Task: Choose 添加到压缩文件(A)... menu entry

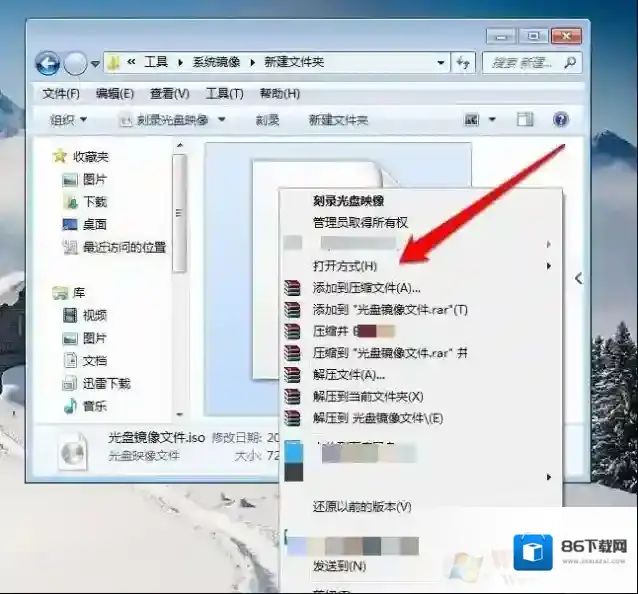Action: pos(366,288)
